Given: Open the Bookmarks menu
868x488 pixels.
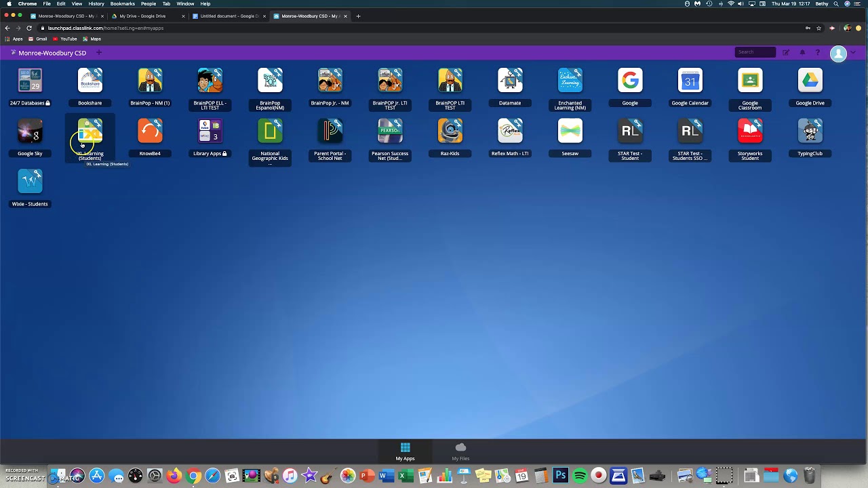Looking at the screenshot, I should [x=123, y=3].
